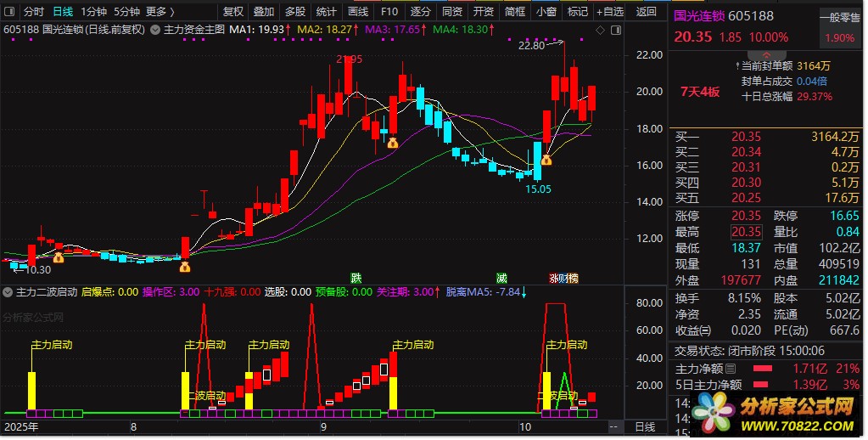Viewport: 868px width, 440px height.
Task: Click the split-panel icon beside the diamond
Action: click(614, 30)
